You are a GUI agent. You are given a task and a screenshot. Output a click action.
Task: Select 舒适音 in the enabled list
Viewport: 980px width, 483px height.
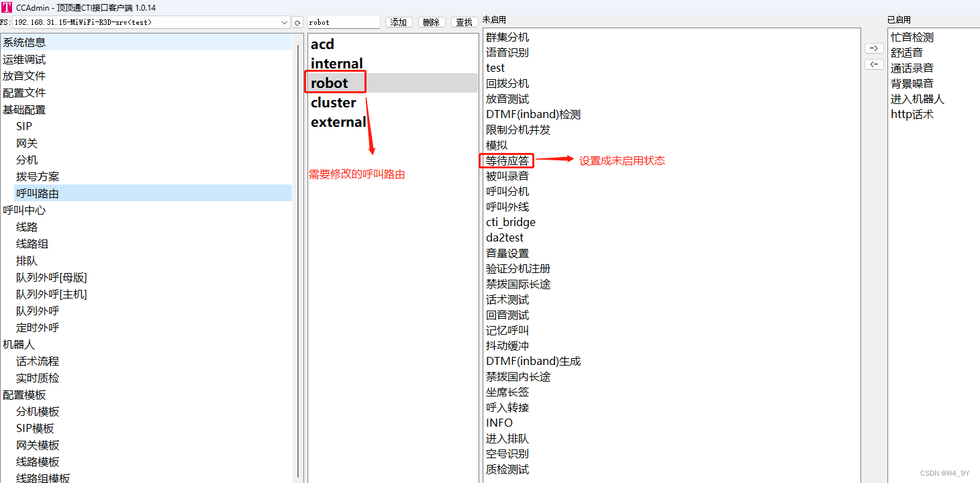point(907,52)
